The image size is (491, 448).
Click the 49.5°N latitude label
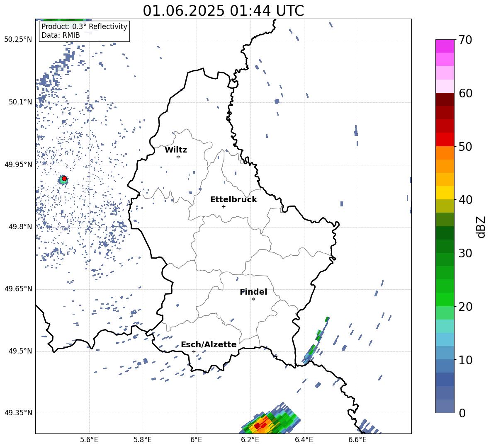(x=20, y=351)
